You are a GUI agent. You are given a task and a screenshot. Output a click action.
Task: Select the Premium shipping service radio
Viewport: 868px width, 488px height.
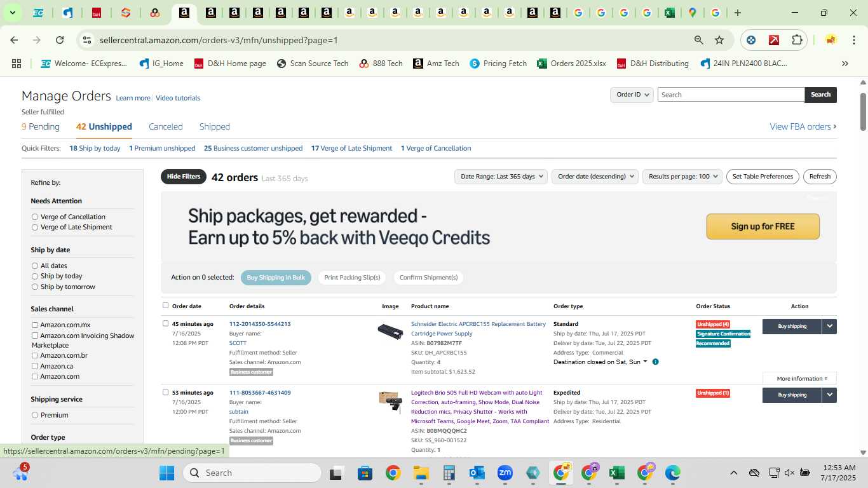point(35,415)
